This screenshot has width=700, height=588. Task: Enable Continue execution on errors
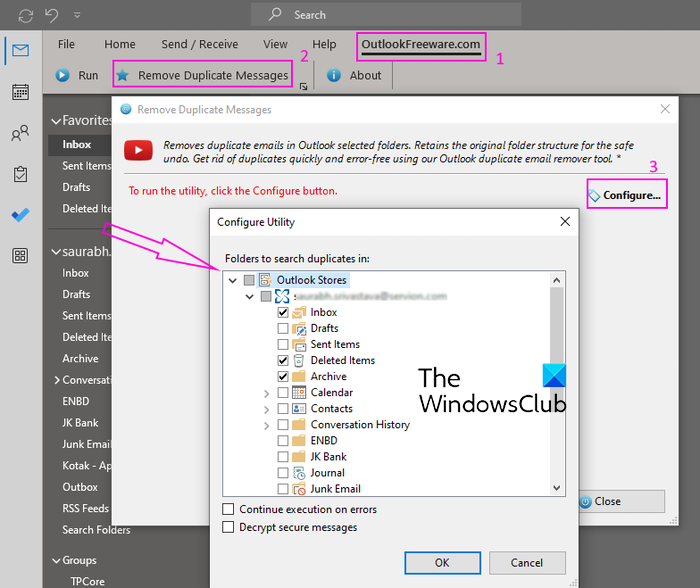228,509
